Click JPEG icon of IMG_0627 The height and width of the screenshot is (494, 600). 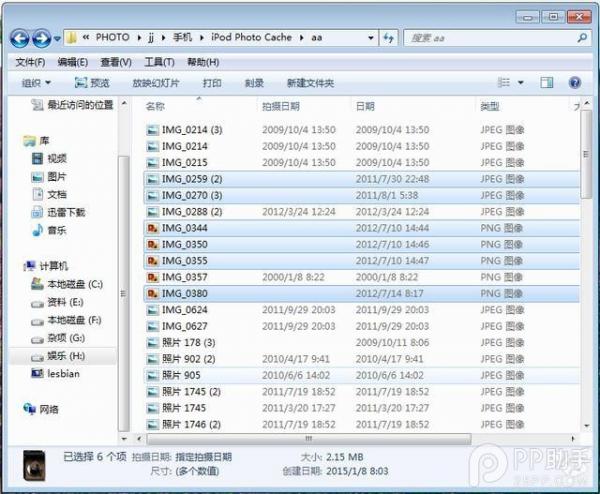[x=153, y=326]
